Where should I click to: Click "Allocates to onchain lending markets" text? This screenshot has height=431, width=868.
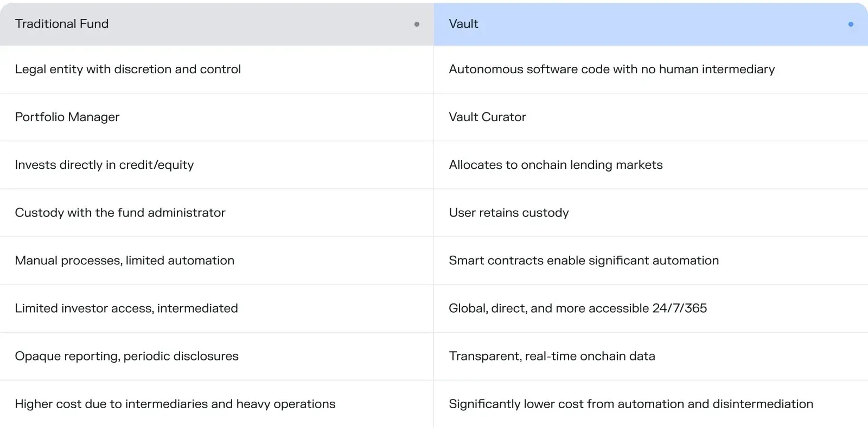[556, 165]
